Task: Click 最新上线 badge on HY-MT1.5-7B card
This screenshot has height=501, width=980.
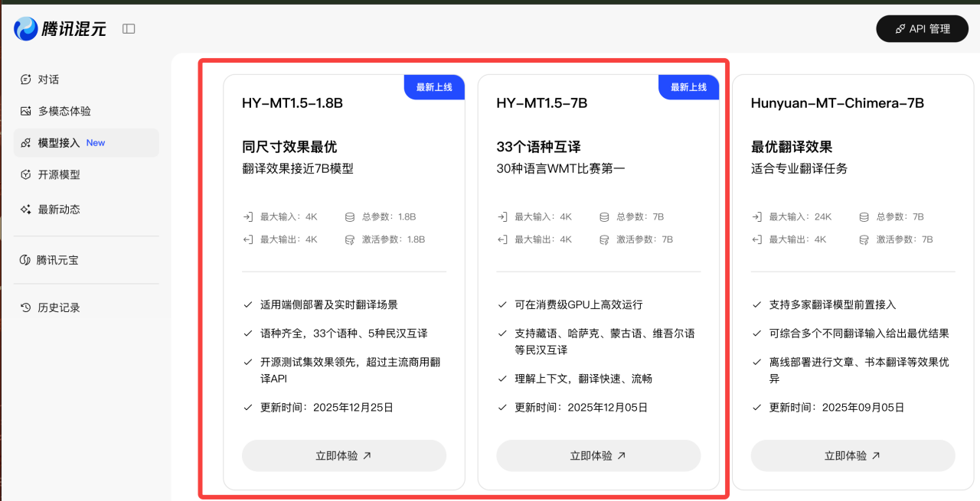Action: [x=689, y=87]
